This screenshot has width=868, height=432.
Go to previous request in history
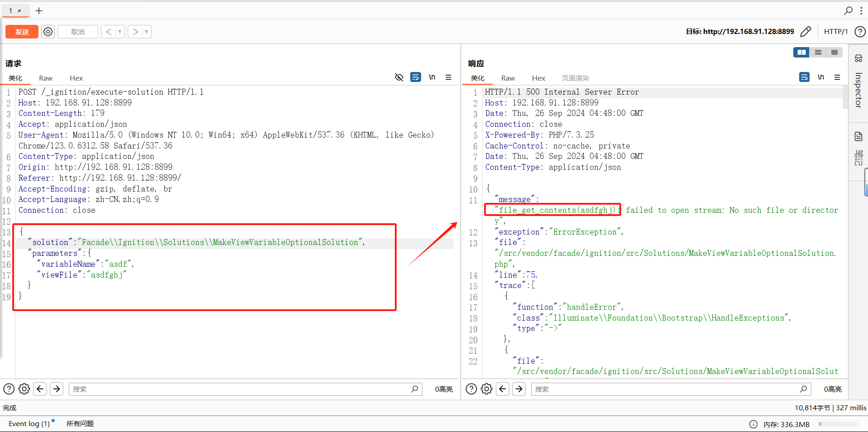109,32
